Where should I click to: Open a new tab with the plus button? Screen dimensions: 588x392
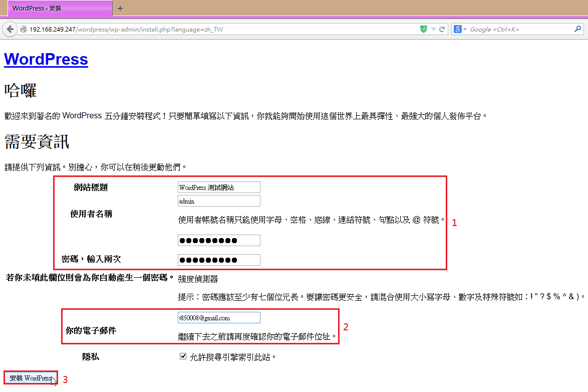click(x=120, y=8)
